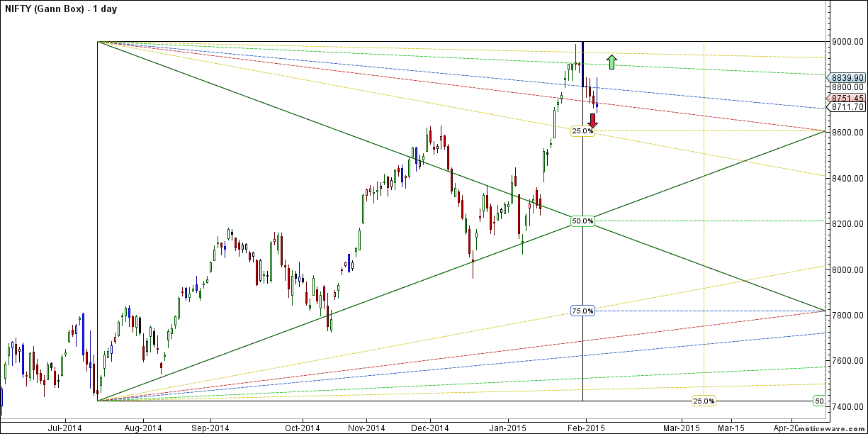Click the Feb-2015 date axis label
Screen dimensions: 868x434
pos(586,428)
